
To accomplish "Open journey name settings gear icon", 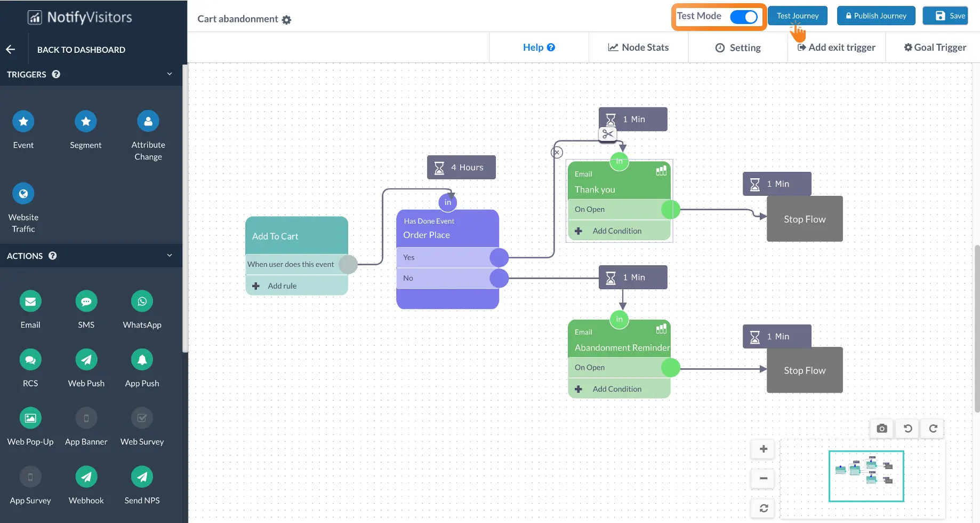I will pyautogui.click(x=287, y=20).
